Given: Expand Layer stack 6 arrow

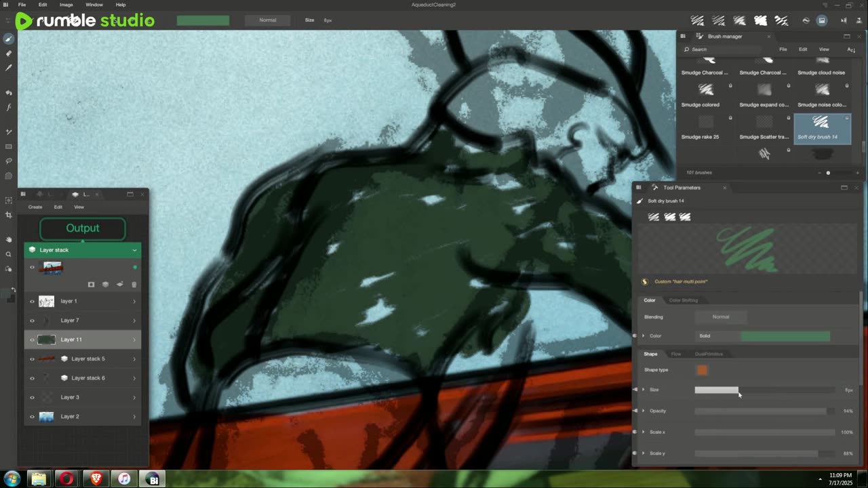Looking at the screenshot, I should click(x=134, y=378).
